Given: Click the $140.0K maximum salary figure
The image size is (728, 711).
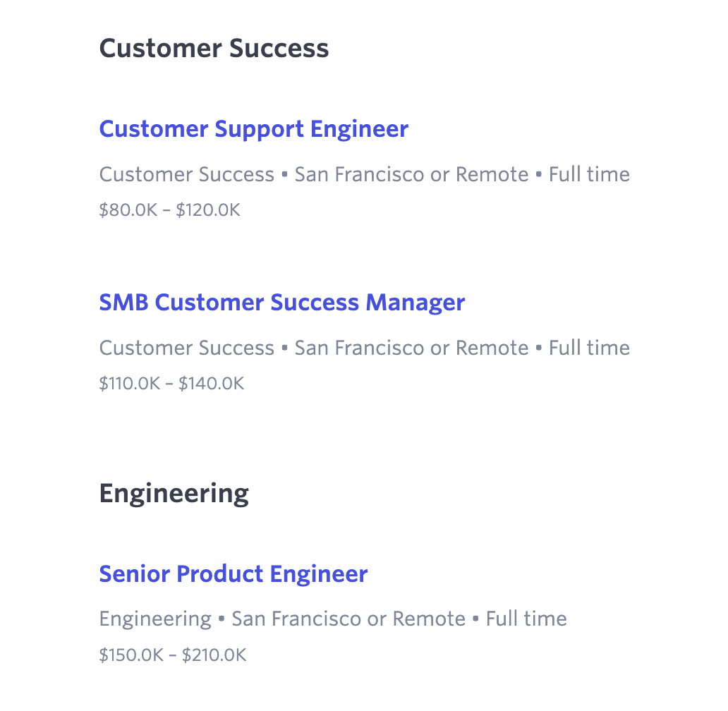Looking at the screenshot, I should [211, 384].
